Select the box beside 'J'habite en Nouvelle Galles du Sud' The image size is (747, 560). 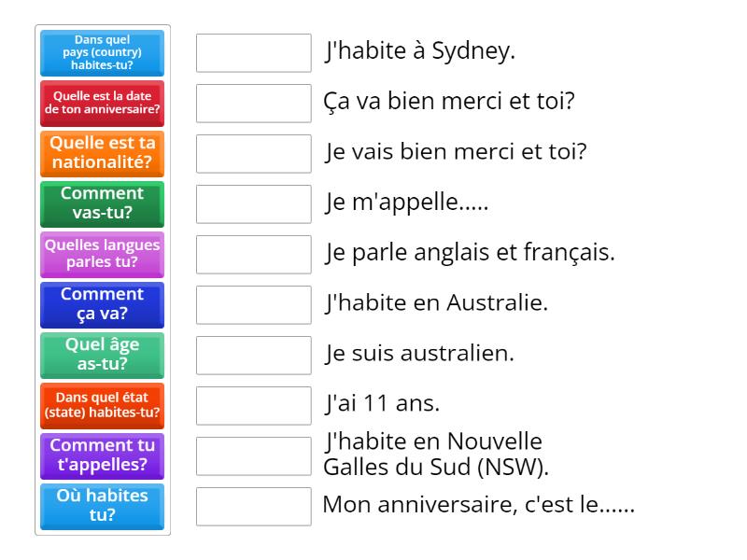coord(253,456)
